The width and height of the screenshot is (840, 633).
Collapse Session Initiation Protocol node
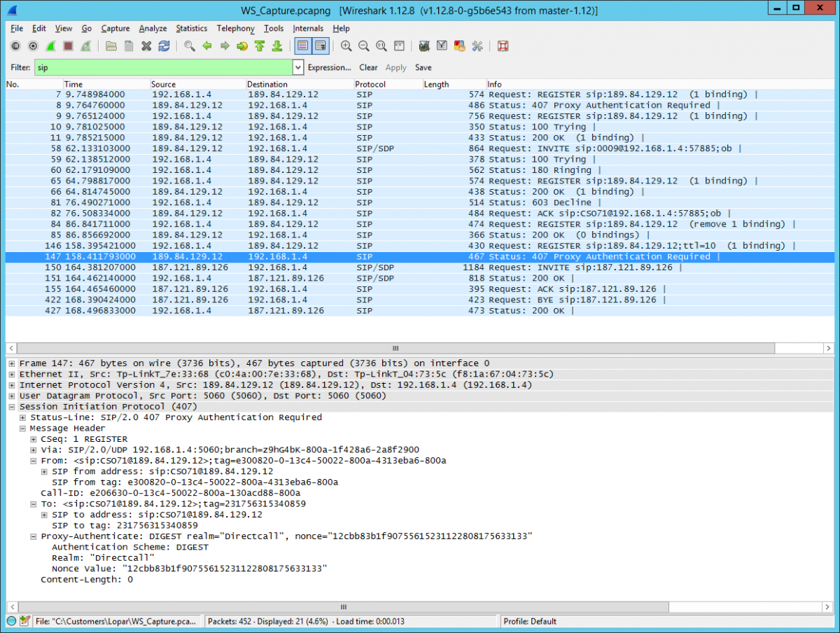tap(13, 407)
